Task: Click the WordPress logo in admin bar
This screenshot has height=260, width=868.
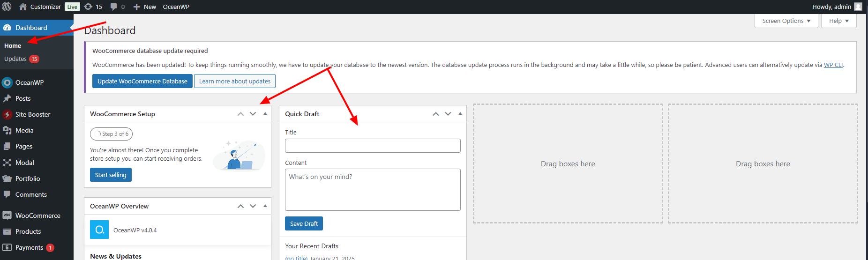Action: (x=7, y=7)
